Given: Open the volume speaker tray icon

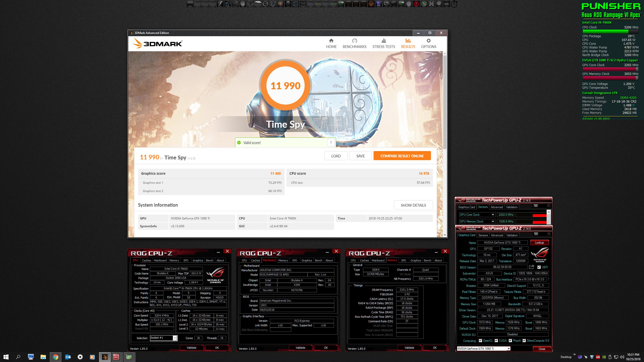Looking at the screenshot, I should 622,357.
